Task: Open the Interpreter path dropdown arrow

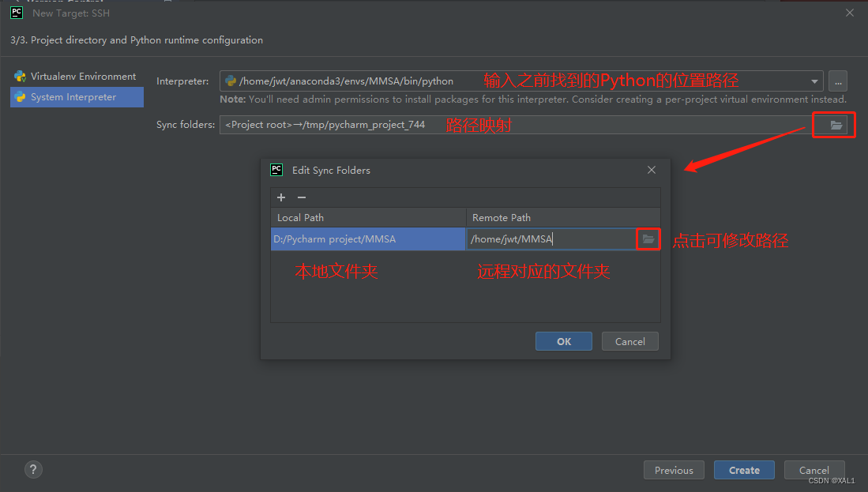Action: click(x=814, y=81)
